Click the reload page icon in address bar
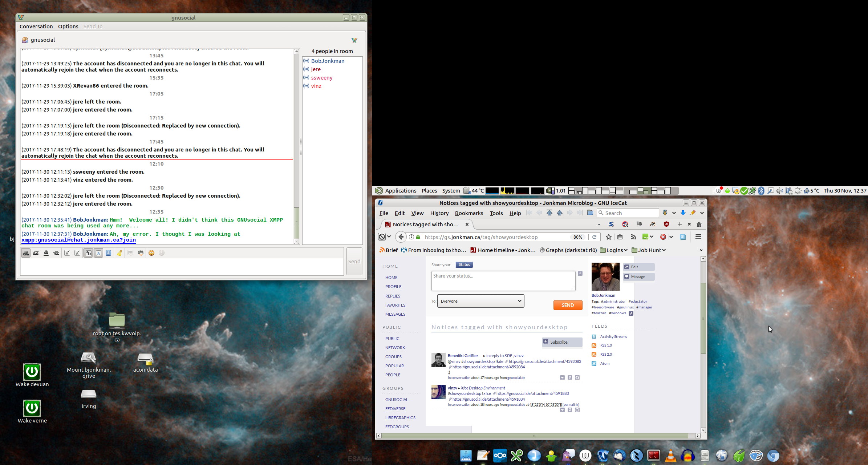This screenshot has height=465, width=868. 595,237
